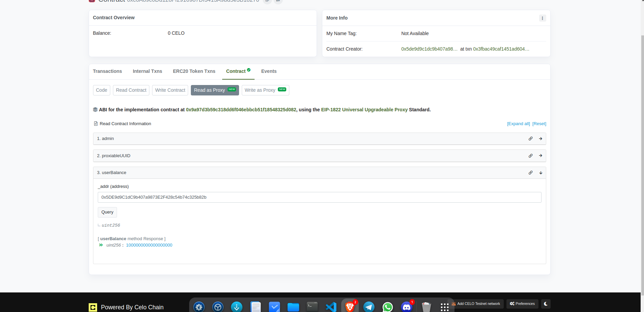The image size is (644, 312).
Task: Expand the admin method row arrow
Action: pos(540,139)
